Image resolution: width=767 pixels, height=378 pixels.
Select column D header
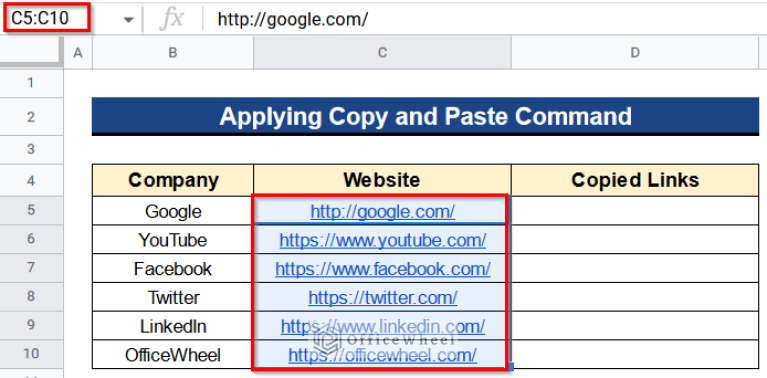click(x=635, y=53)
